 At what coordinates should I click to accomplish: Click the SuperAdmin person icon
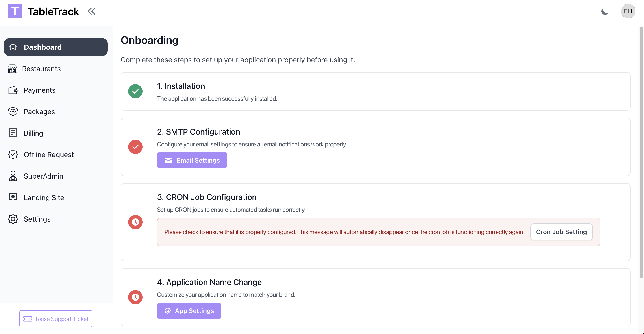13,176
